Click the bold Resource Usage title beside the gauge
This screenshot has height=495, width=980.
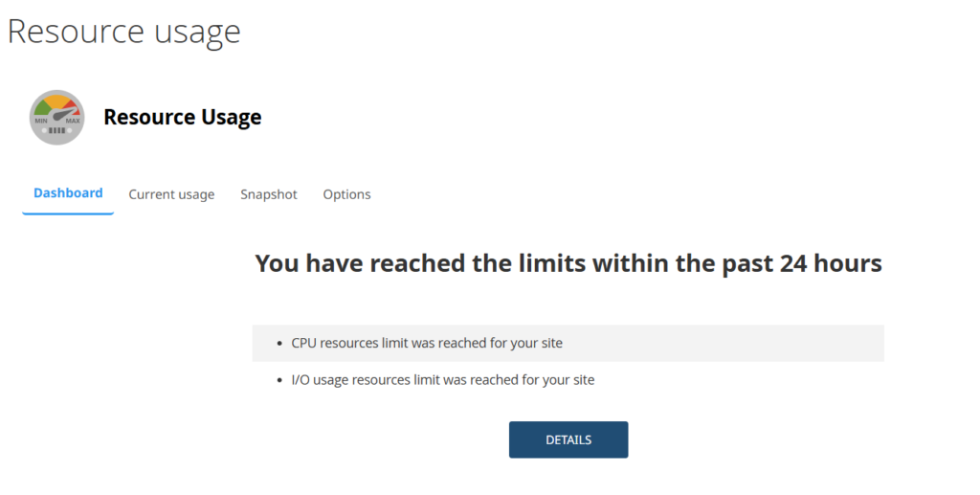(182, 117)
